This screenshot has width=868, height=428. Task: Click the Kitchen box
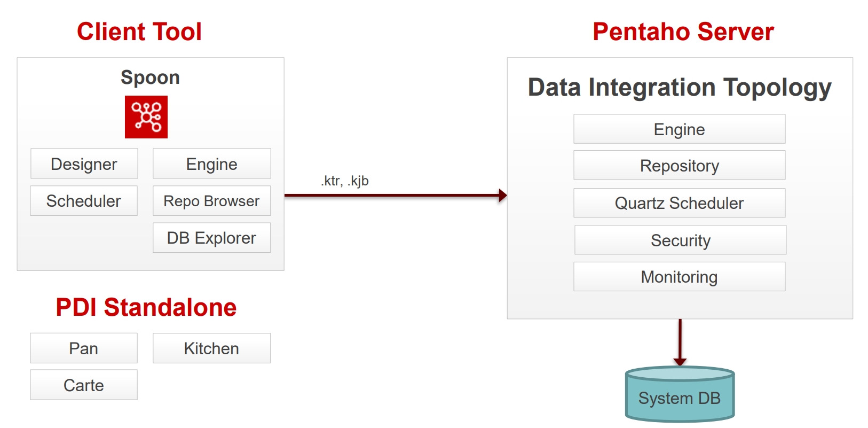pos(211,348)
